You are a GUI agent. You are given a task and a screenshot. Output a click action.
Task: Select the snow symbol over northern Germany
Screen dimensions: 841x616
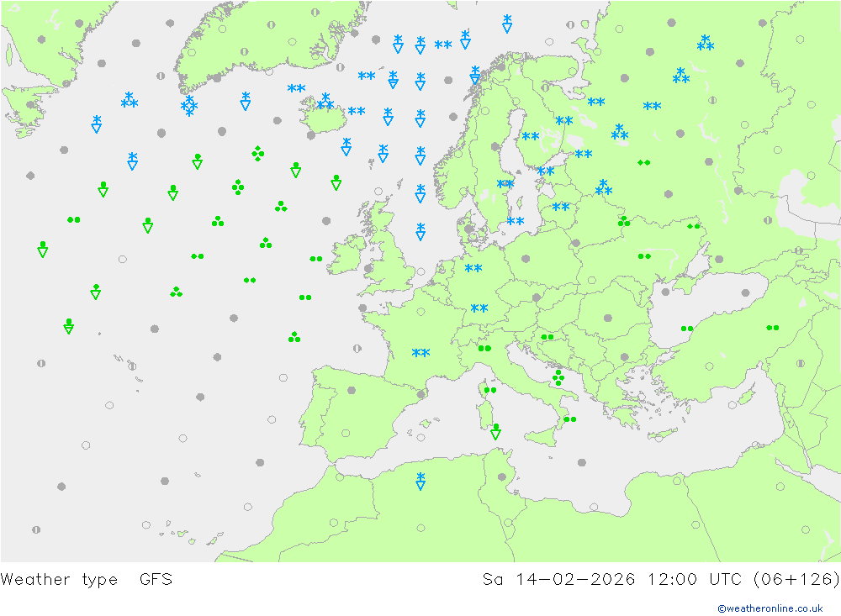[x=473, y=268]
